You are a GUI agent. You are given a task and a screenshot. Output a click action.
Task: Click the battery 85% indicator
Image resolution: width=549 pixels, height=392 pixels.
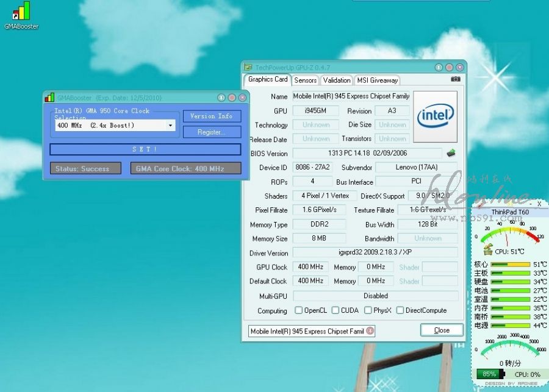click(489, 374)
